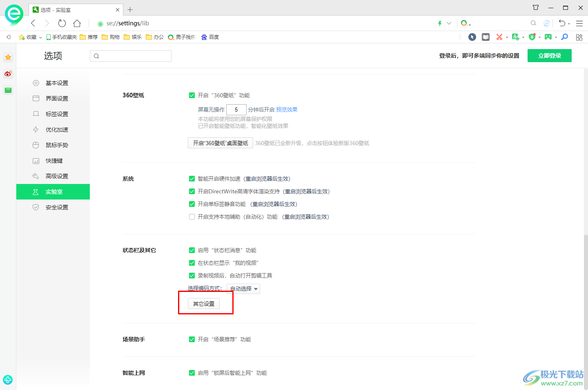Open the 预览效果 link
Screen dimensions: 588x390
(287, 110)
